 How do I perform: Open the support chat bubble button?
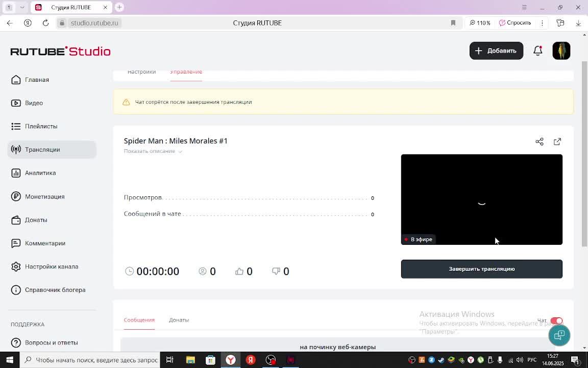559,335
